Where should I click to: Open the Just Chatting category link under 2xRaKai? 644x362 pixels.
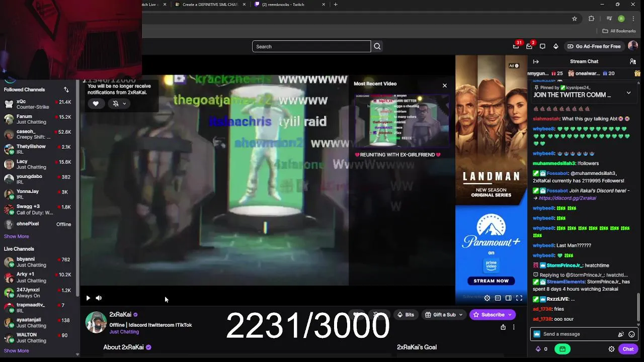(124, 332)
